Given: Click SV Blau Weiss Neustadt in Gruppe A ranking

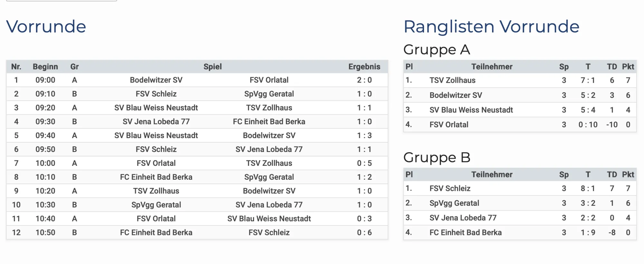Looking at the screenshot, I should [x=471, y=110].
